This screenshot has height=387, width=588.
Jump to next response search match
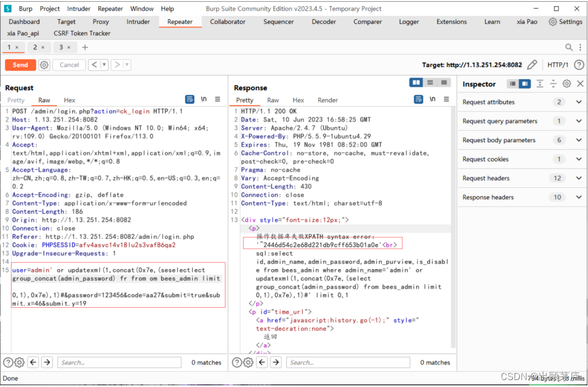[x=276, y=362]
